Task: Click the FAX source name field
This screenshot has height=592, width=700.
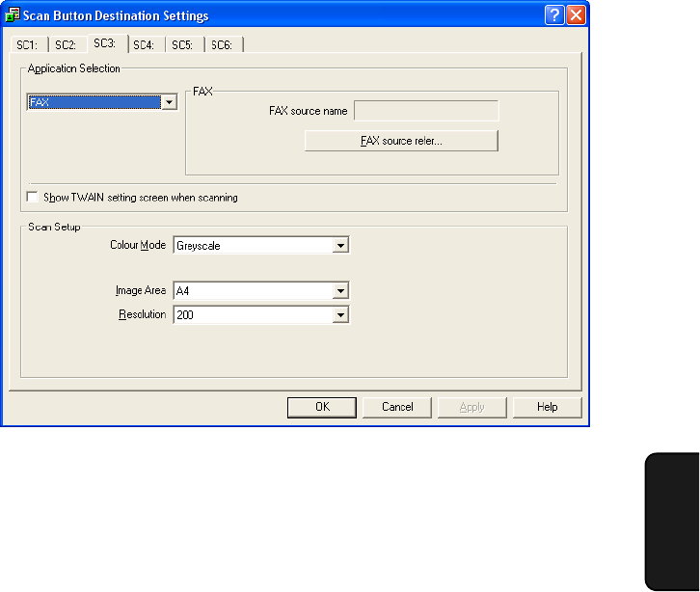Action: pos(426,111)
